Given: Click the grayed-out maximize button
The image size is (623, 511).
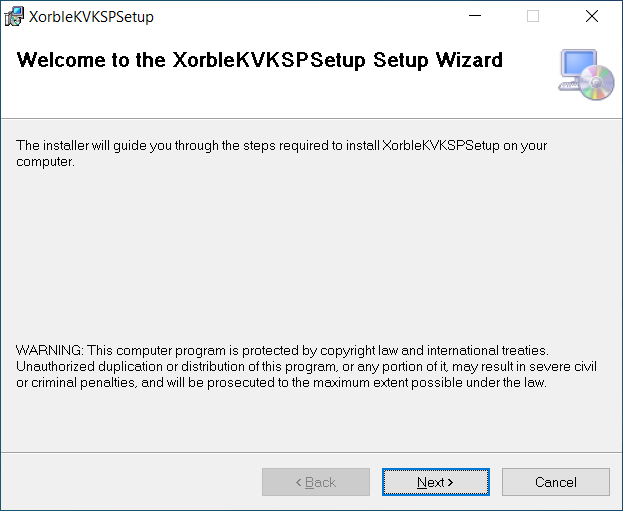Looking at the screenshot, I should pos(533,16).
